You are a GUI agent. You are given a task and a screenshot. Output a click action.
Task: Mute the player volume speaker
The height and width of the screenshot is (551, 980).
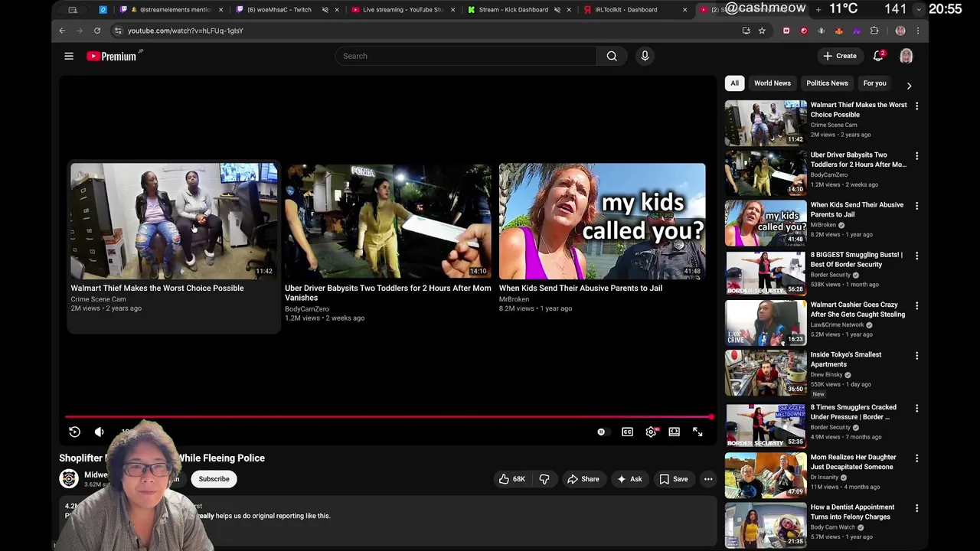pos(99,432)
